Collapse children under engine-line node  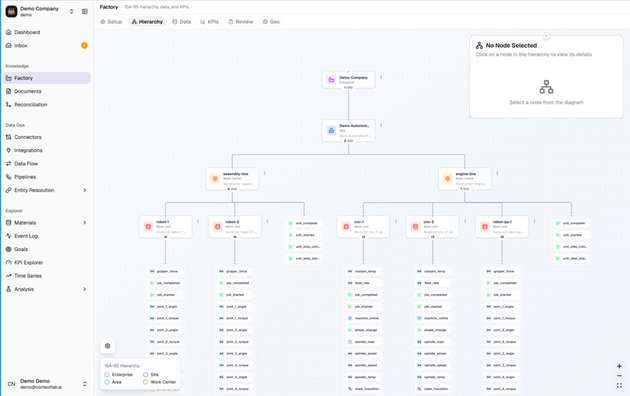click(465, 189)
